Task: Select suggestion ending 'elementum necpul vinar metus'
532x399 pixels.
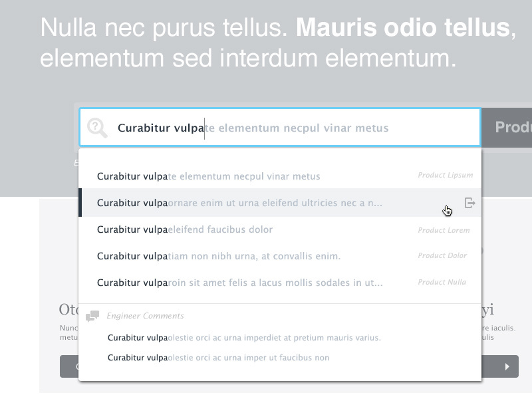Action: [209, 176]
